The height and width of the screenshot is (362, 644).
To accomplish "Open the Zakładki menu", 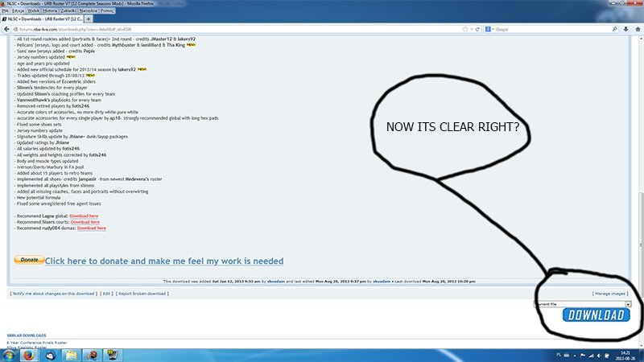I will pos(68,10).
